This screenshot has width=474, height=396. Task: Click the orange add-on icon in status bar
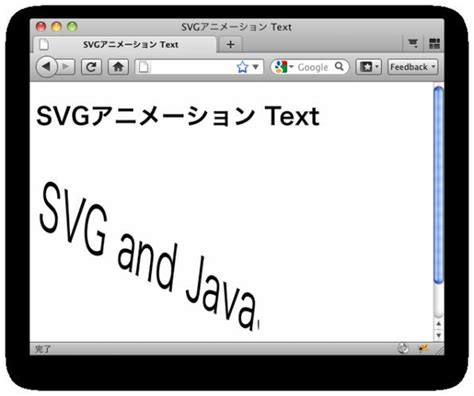tap(423, 349)
